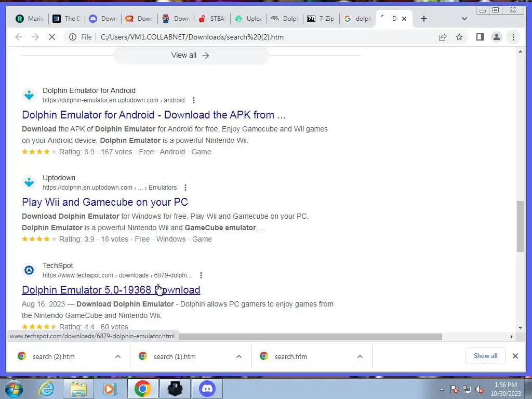Bookmark this page with the star icon
Viewport: 532px width, 399px height.
459,37
